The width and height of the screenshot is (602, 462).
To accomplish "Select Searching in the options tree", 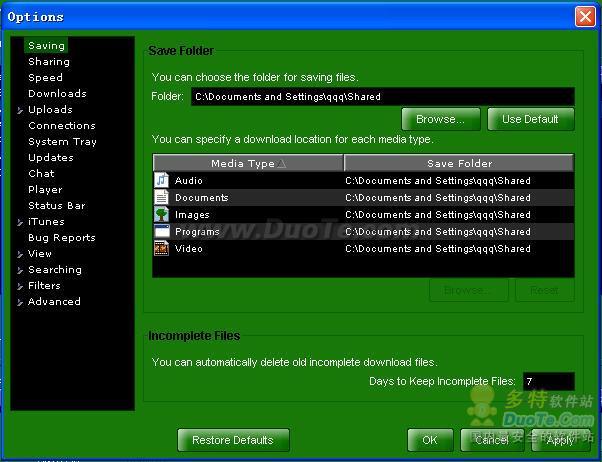I will (x=55, y=270).
